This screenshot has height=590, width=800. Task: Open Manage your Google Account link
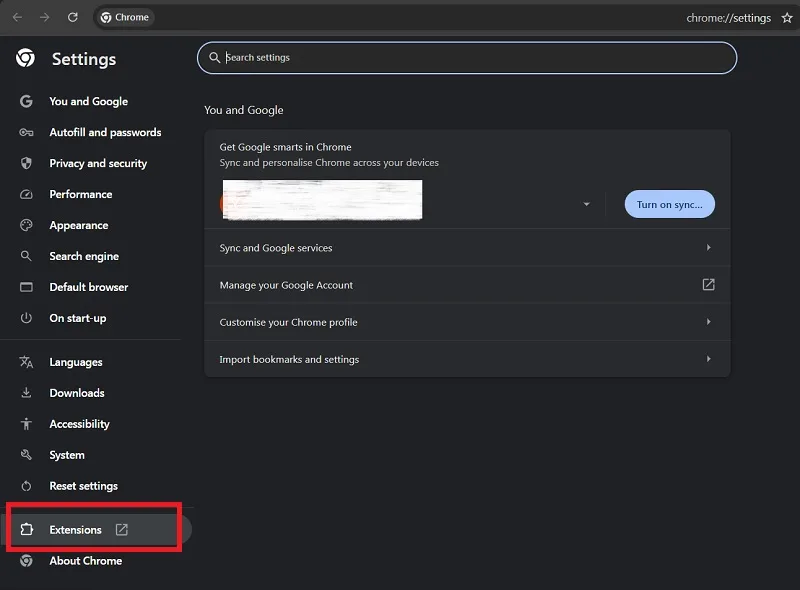pyautogui.click(x=467, y=285)
